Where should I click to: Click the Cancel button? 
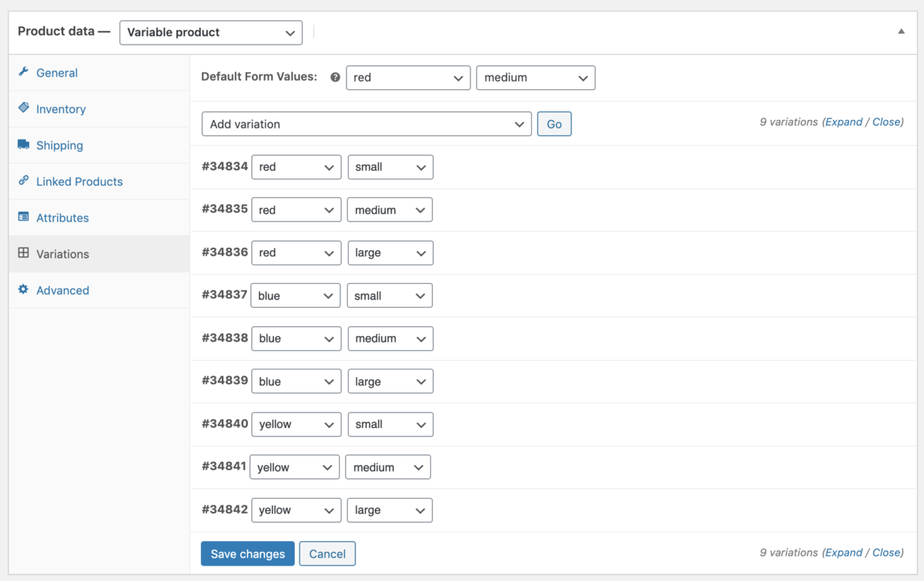click(x=327, y=553)
